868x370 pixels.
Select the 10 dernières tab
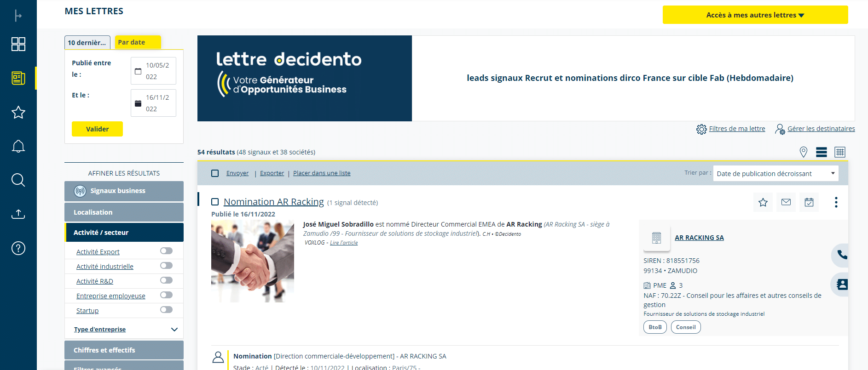click(x=87, y=43)
